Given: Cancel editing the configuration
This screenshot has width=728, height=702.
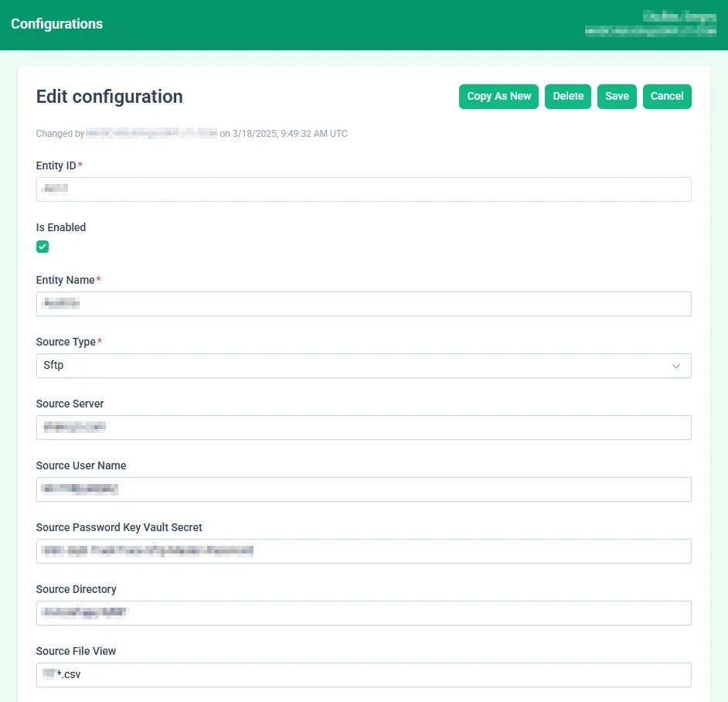Looking at the screenshot, I should [x=667, y=97].
